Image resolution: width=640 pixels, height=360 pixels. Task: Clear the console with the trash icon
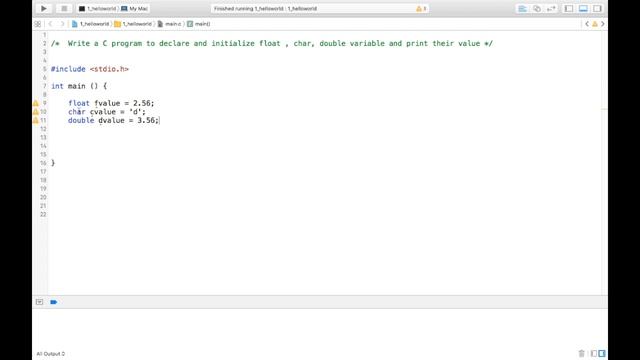(x=581, y=353)
